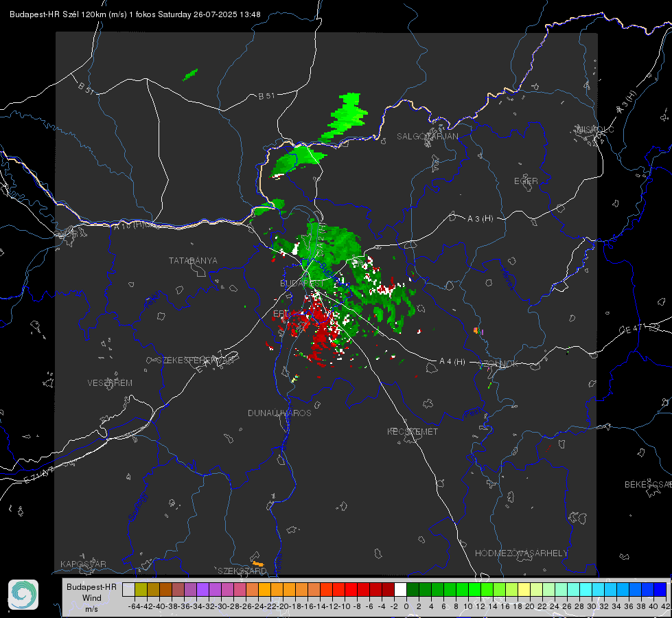672x618 pixels.
Task: Click the legend value label '-64'
Action: pyautogui.click(x=134, y=606)
